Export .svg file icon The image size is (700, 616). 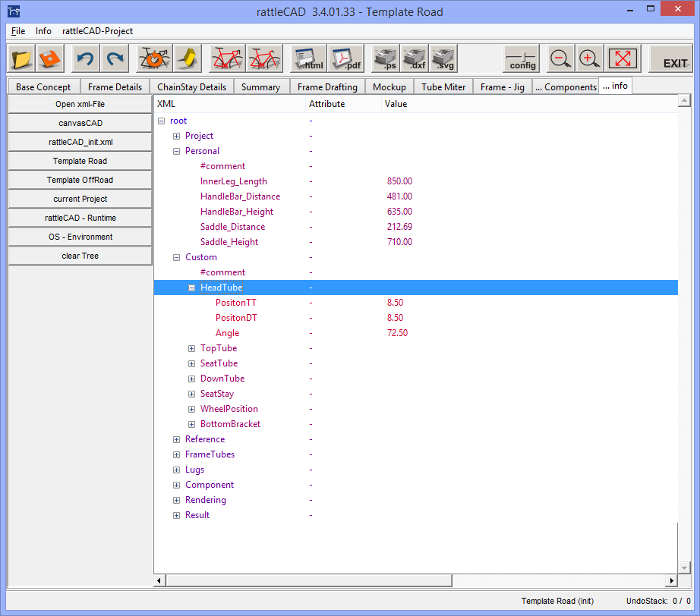pyautogui.click(x=443, y=58)
